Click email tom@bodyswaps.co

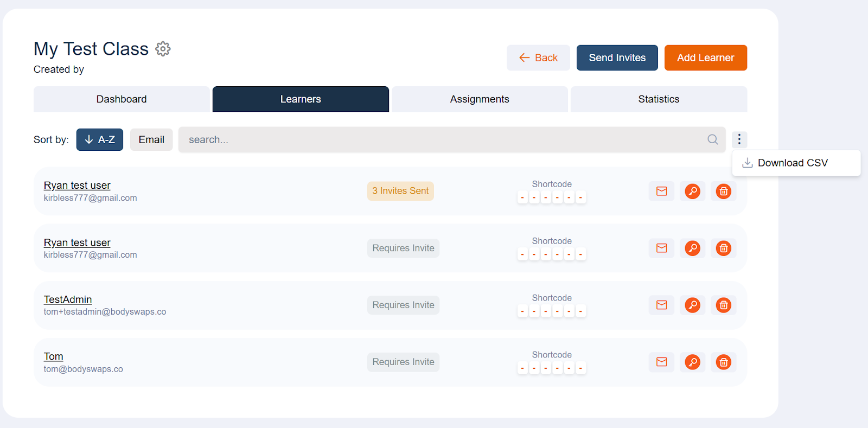[84, 369]
